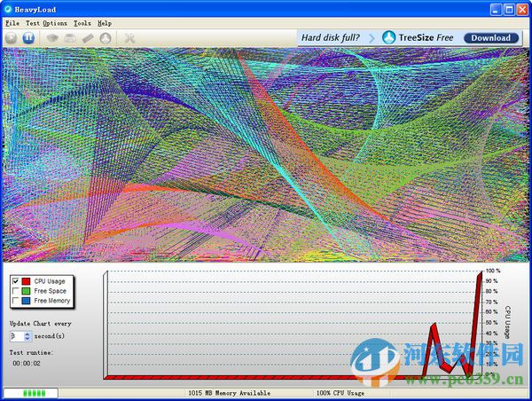Open the File menu

click(12, 23)
